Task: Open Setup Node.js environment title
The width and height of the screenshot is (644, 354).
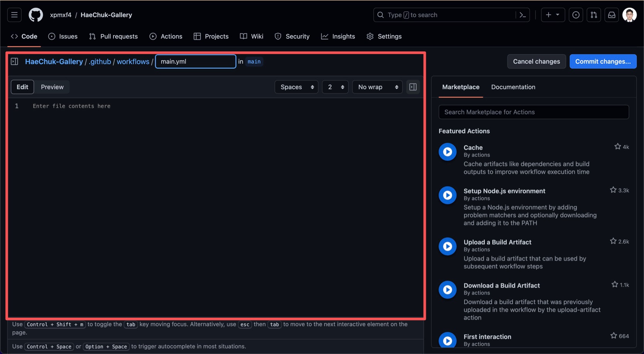Action: pyautogui.click(x=504, y=191)
